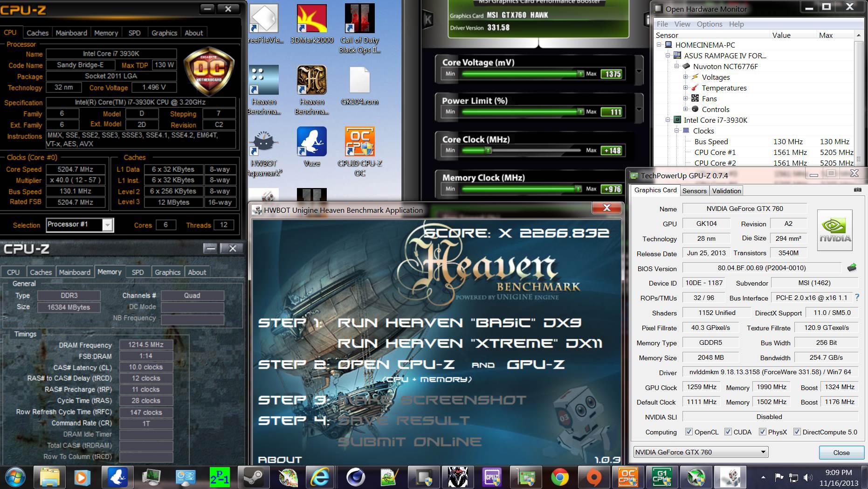This screenshot has width=868, height=489.
Task: Switch to the Vuze taskbar button
Action: [x=117, y=477]
